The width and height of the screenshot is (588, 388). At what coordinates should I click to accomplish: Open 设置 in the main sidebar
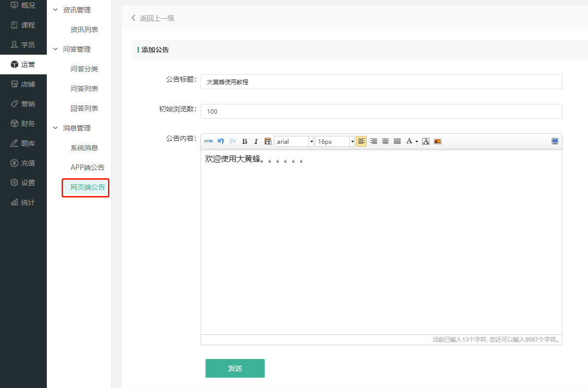pyautogui.click(x=23, y=182)
